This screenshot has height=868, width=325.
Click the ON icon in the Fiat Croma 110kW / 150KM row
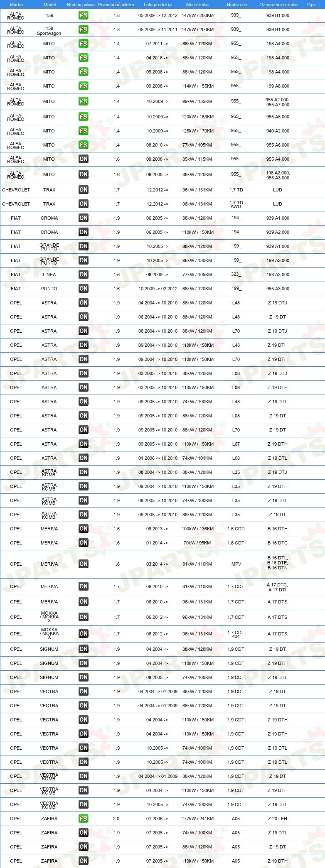coord(83,232)
